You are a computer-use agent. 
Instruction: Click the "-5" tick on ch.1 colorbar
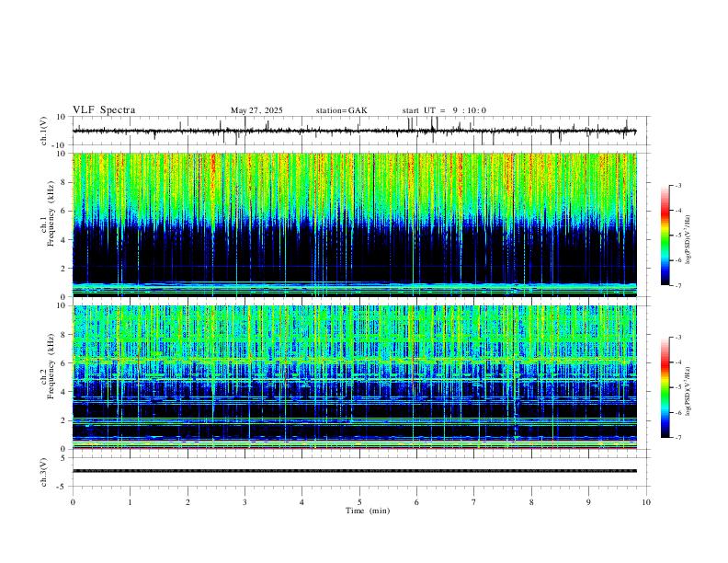(677, 236)
